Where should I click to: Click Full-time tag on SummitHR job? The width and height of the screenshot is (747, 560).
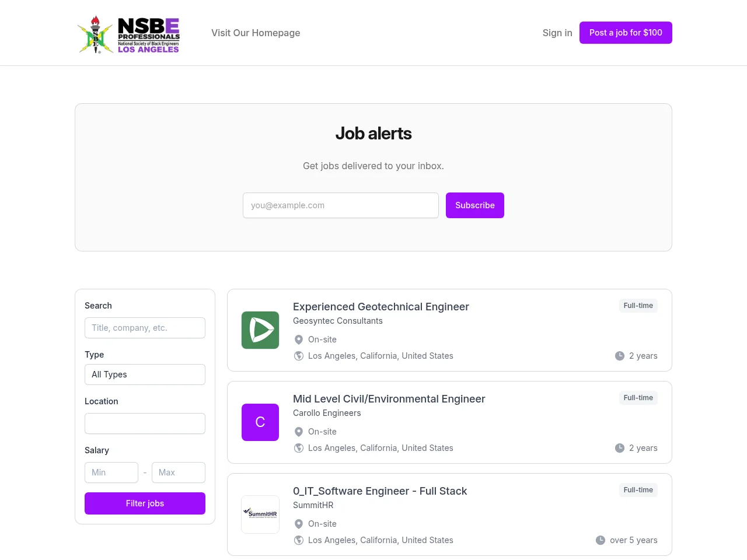click(x=638, y=490)
